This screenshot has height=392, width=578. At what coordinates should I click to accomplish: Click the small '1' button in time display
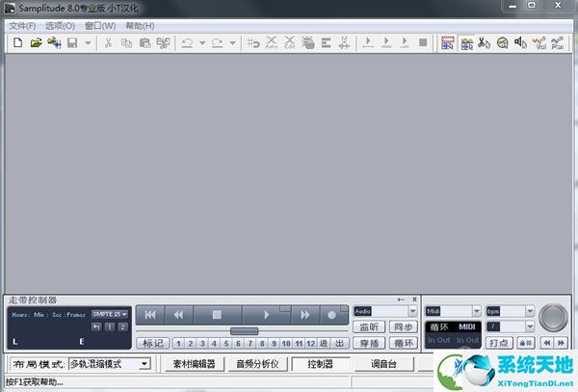(110, 327)
